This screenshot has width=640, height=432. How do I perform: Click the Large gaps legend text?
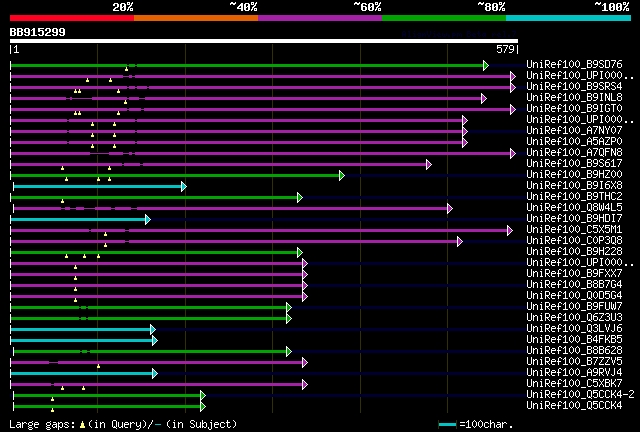pos(123,424)
